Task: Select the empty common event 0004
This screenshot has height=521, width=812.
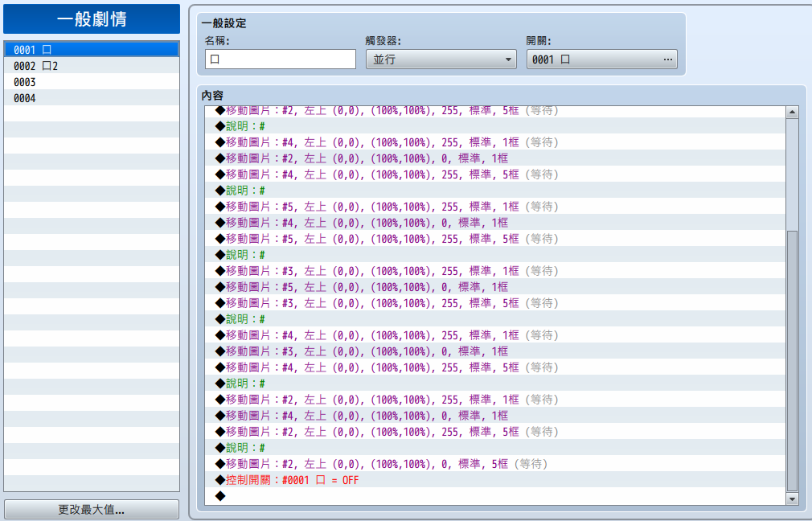Action: click(92, 98)
